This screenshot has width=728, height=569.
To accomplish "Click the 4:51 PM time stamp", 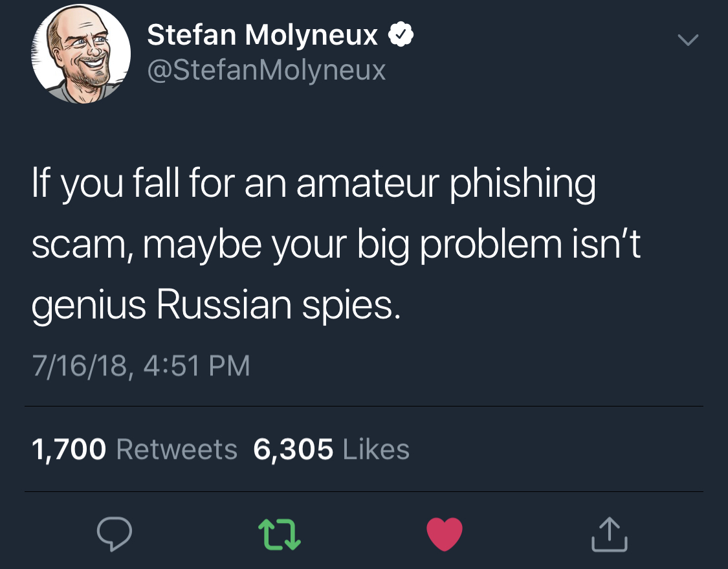I will [196, 366].
